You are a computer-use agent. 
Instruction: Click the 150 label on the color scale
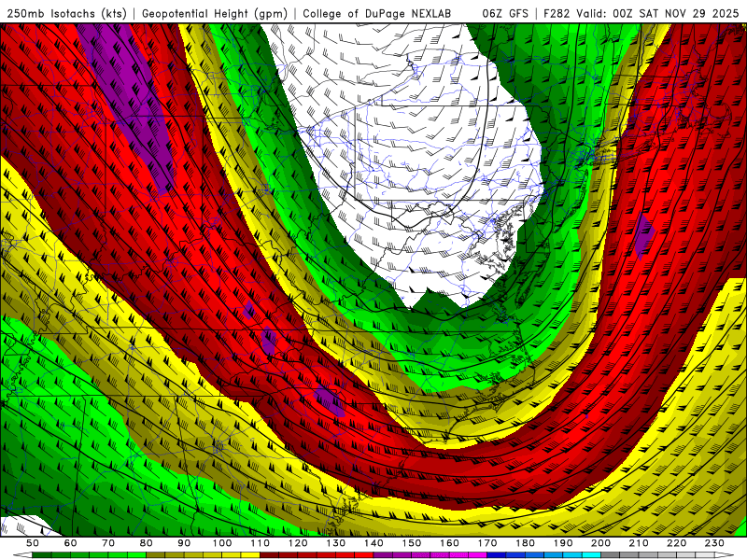coord(412,543)
